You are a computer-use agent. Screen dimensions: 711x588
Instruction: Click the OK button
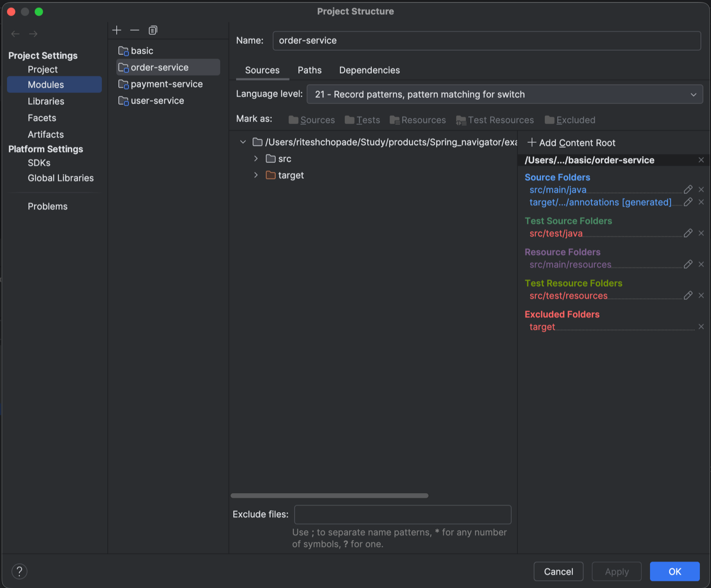tap(675, 572)
